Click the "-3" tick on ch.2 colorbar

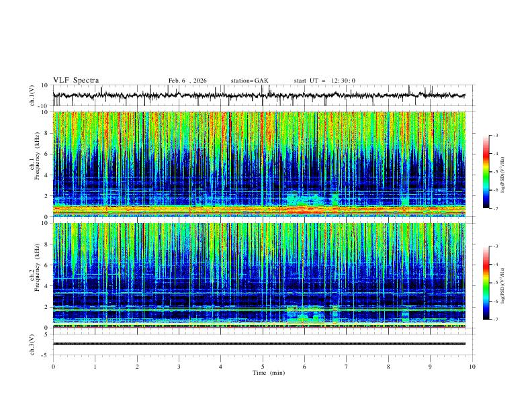click(x=496, y=246)
